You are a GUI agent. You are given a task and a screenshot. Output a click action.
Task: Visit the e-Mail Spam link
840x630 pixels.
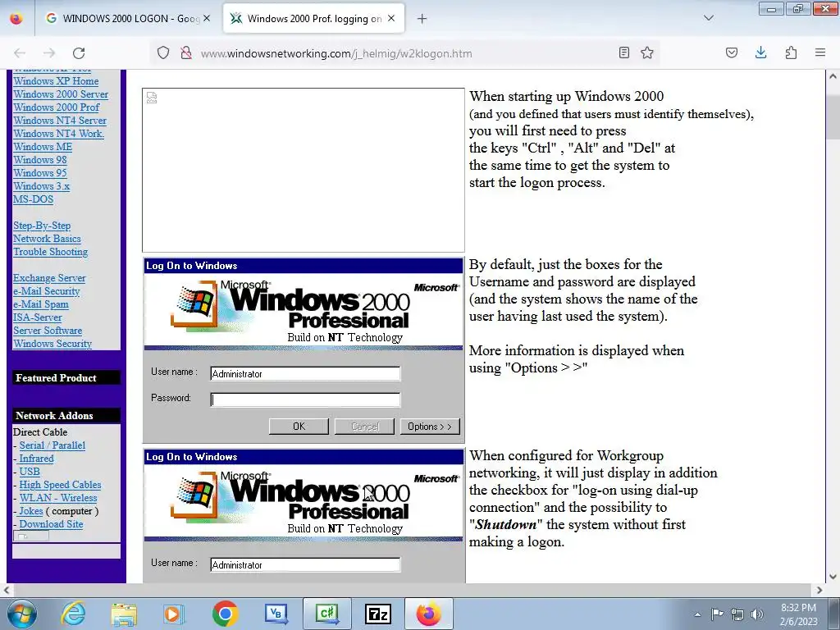pos(41,304)
